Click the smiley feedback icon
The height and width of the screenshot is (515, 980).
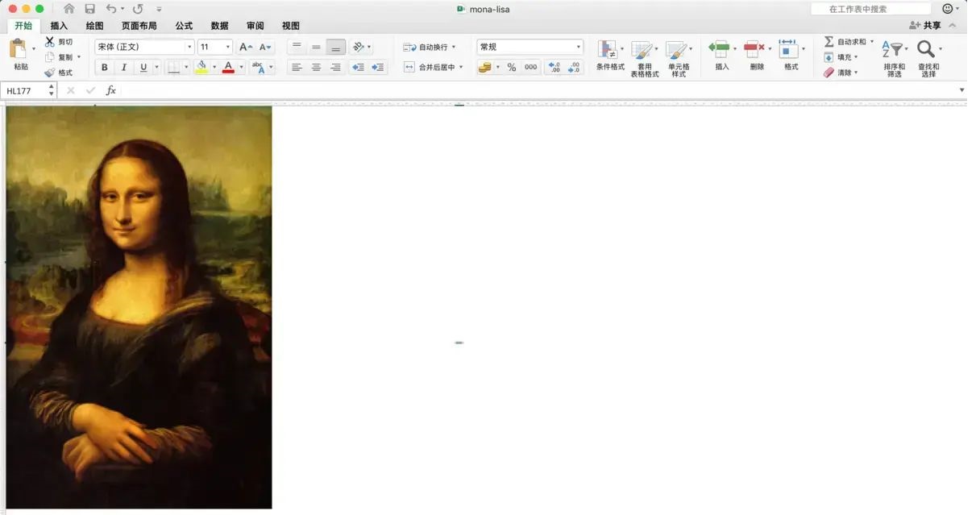tap(948, 9)
